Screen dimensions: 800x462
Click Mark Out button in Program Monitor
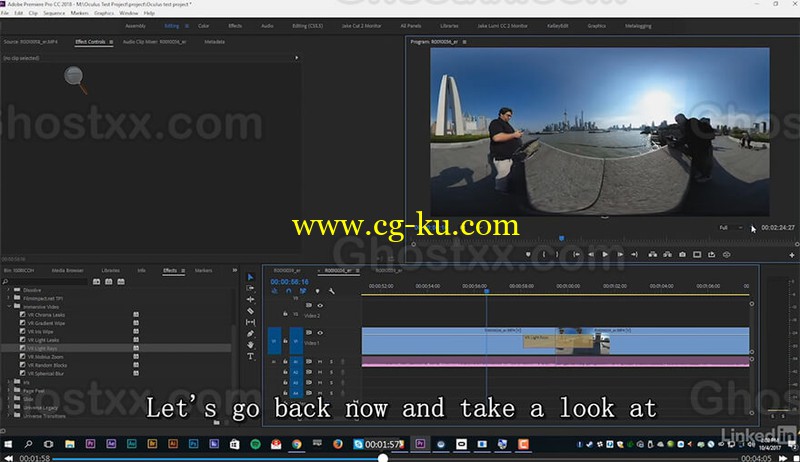coord(557,254)
